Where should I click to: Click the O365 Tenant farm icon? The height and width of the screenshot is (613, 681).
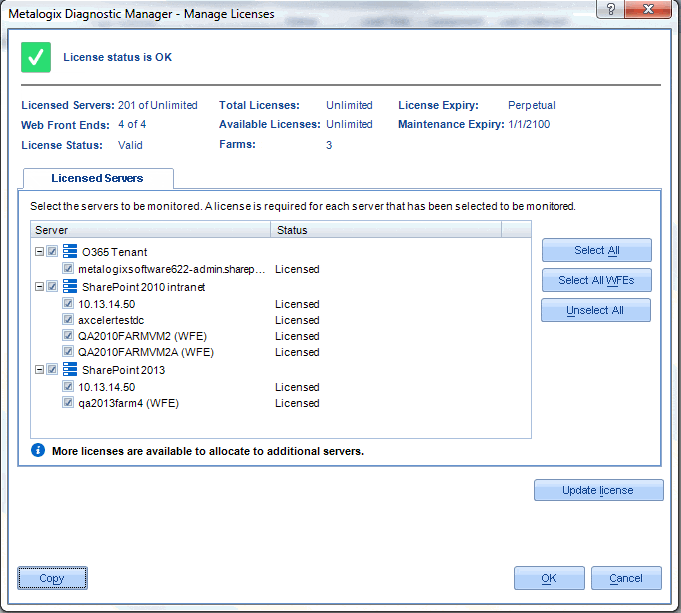point(69,251)
